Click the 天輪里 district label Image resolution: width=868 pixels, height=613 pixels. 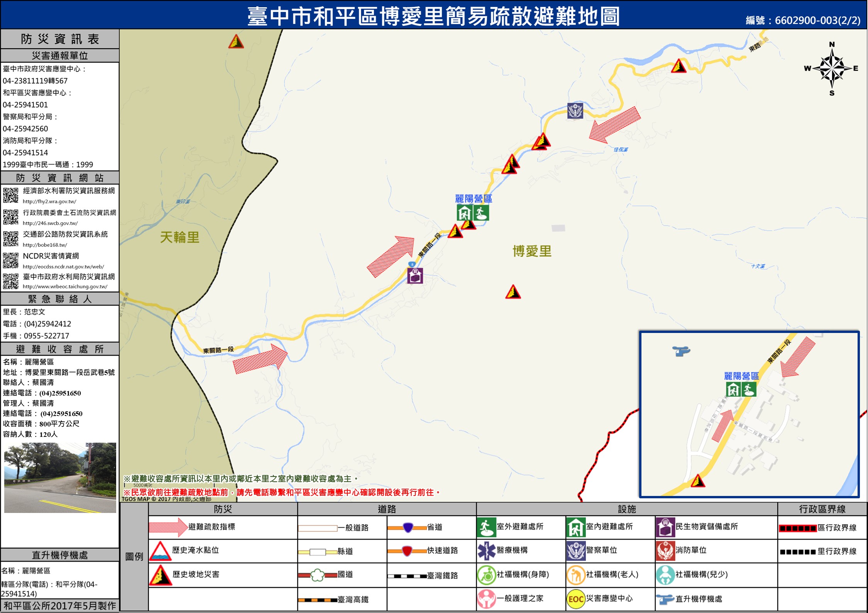pyautogui.click(x=180, y=237)
